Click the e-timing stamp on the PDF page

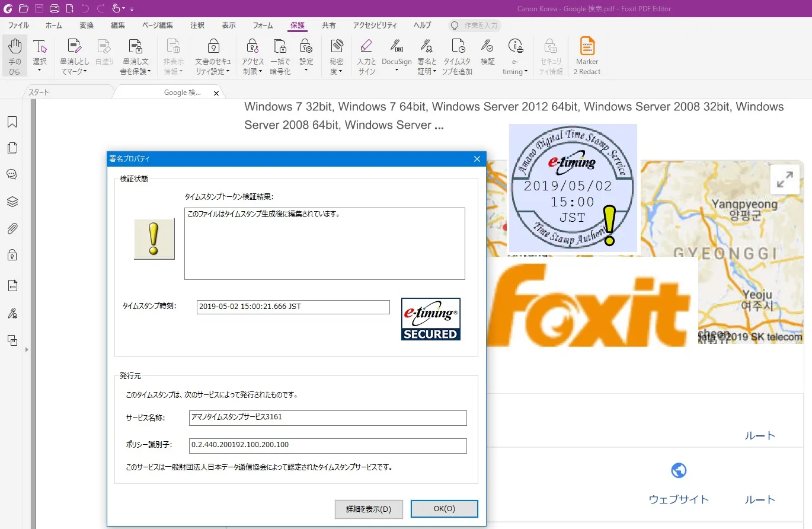click(573, 188)
